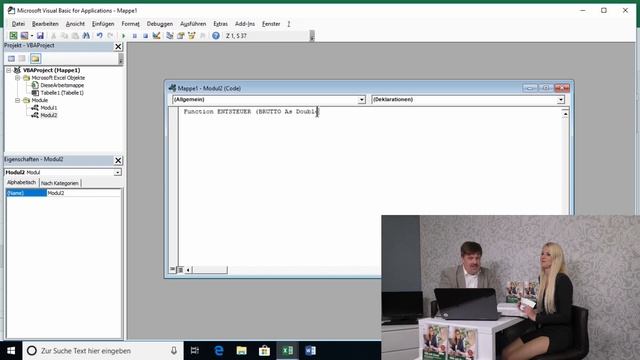Viewport: 640px width, 360px height.
Task: Click Full Module View button at code window bottom
Action: pyautogui.click(x=180, y=269)
